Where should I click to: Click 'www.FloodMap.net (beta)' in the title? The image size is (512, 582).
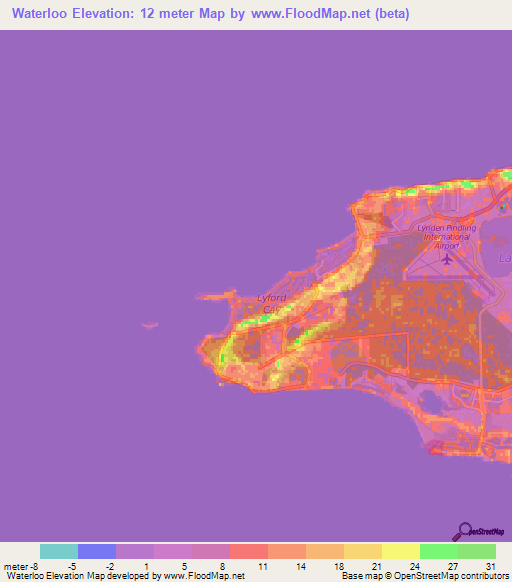pos(330,14)
